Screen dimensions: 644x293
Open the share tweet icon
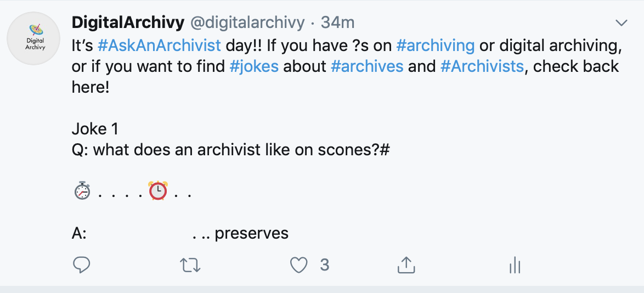point(406,265)
